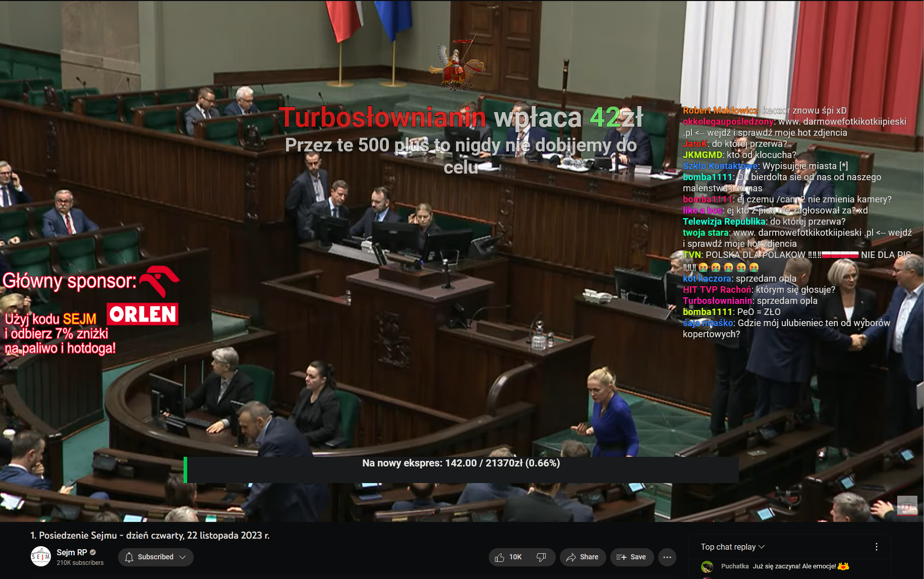924x579 pixels.
Task: Click the notification bell icon
Action: coord(129,557)
